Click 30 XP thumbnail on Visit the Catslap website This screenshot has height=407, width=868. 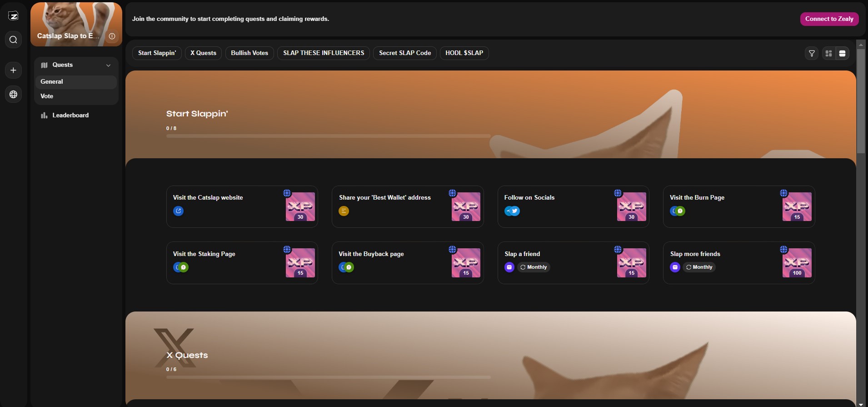pos(300,206)
